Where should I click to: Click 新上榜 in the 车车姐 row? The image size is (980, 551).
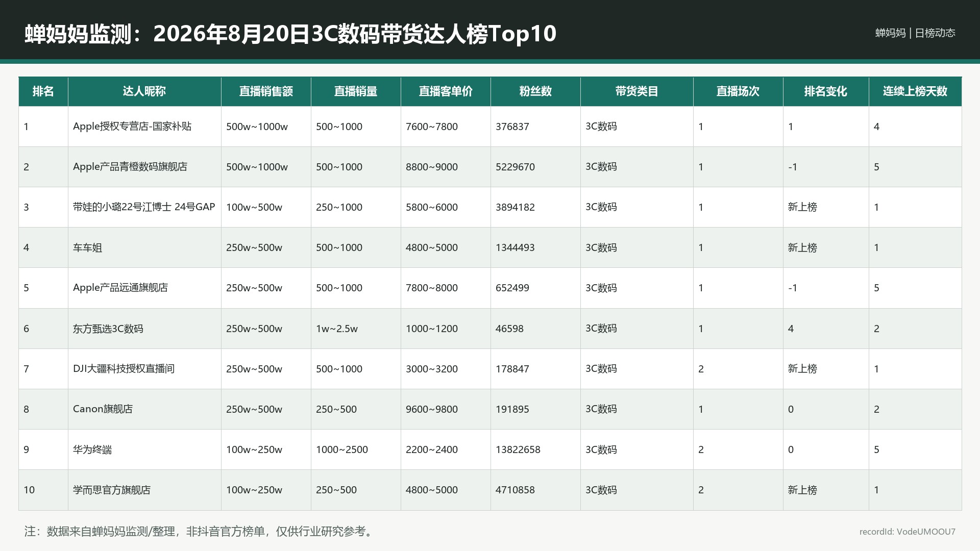pos(802,247)
